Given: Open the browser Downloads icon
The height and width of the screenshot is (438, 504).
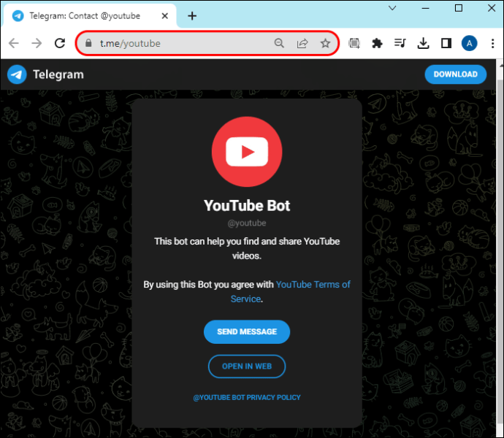Looking at the screenshot, I should [x=423, y=44].
